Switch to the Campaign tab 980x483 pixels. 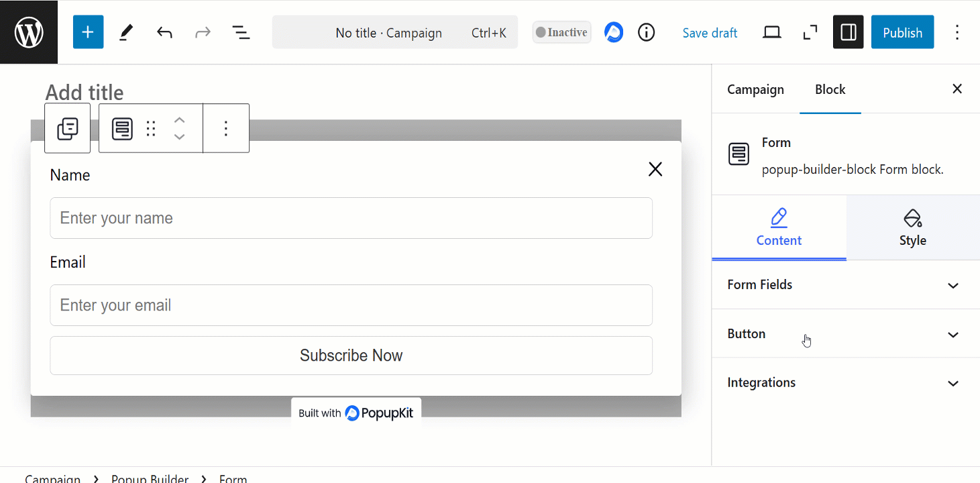pos(755,90)
